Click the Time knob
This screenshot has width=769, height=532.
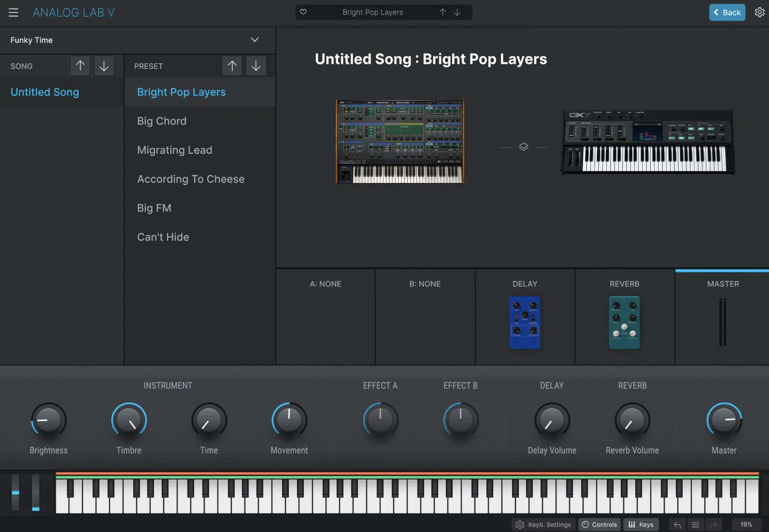pos(209,420)
